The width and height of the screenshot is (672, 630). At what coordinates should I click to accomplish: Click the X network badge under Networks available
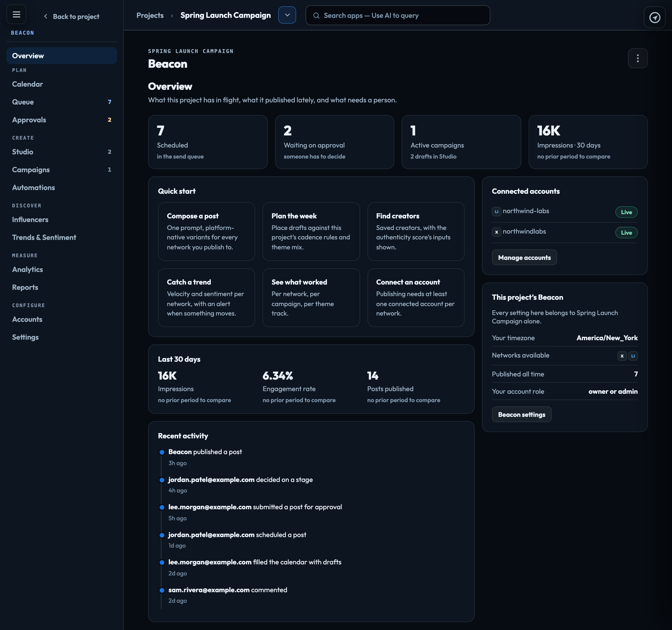pyautogui.click(x=622, y=356)
